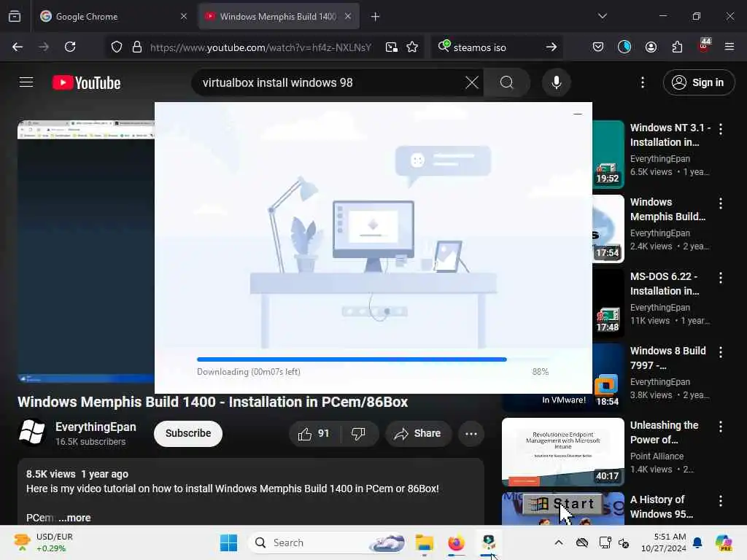Open options for Windows 8 Build 7997
The height and width of the screenshot is (560, 747).
tap(721, 352)
